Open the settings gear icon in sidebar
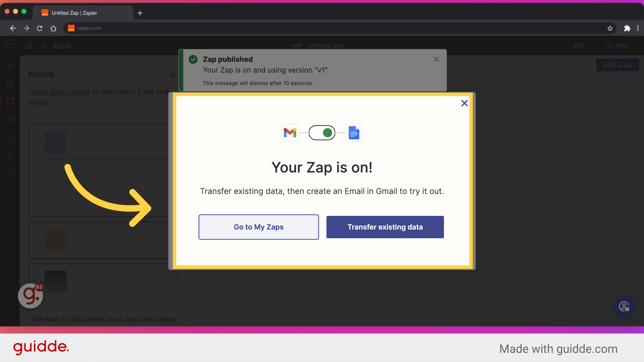The image size is (644, 362). point(10,156)
